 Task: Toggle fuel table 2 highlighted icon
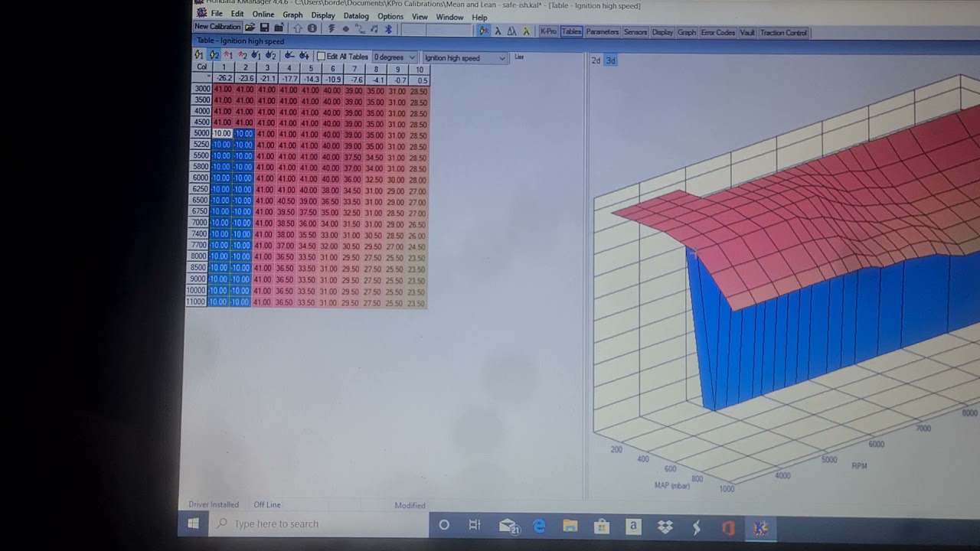tap(214, 55)
